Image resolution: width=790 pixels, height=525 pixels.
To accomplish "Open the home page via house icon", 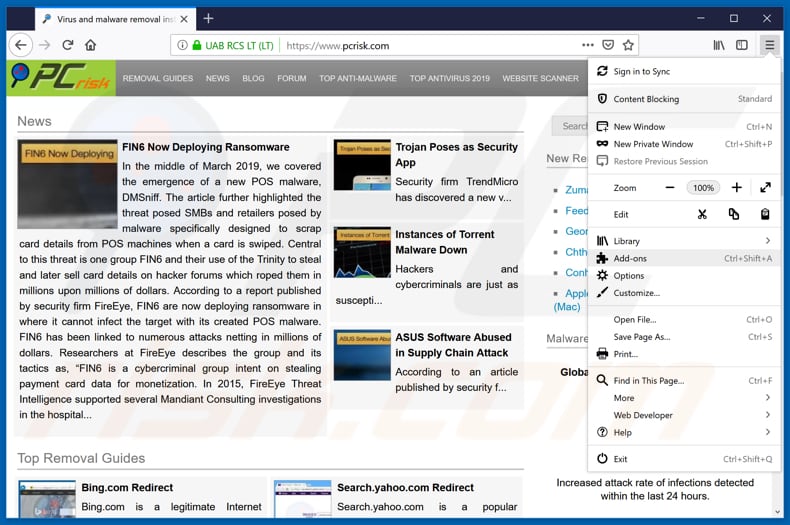I will pos(91,45).
